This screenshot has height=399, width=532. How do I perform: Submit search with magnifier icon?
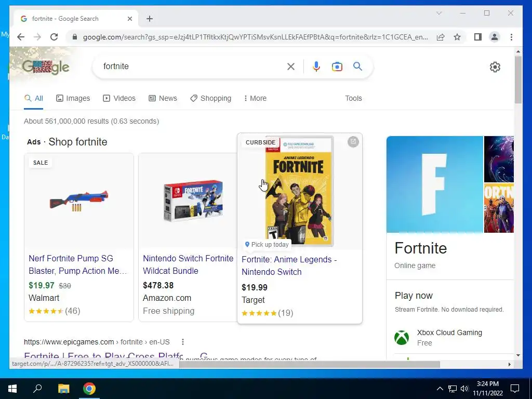pyautogui.click(x=357, y=66)
